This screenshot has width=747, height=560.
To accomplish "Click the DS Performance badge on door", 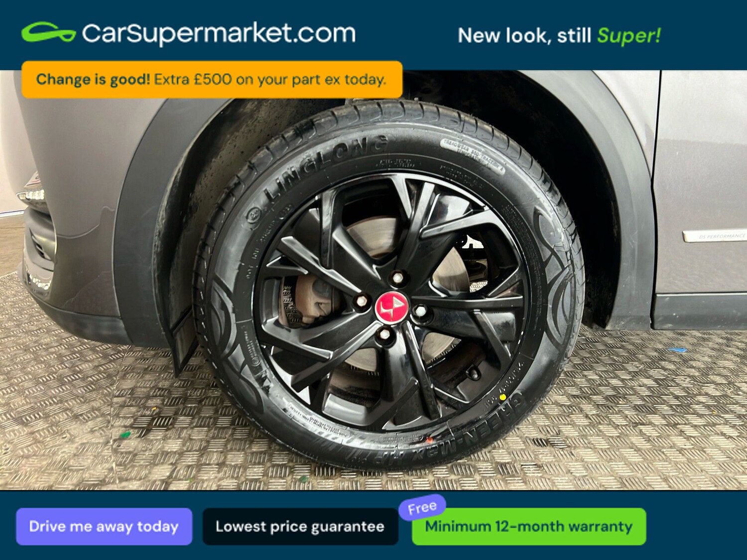I will click(715, 235).
